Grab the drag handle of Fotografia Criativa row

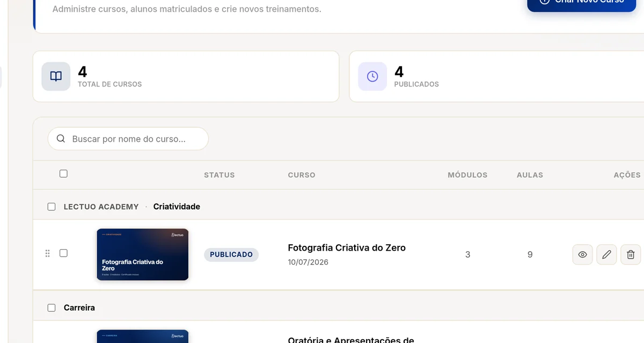(x=47, y=253)
